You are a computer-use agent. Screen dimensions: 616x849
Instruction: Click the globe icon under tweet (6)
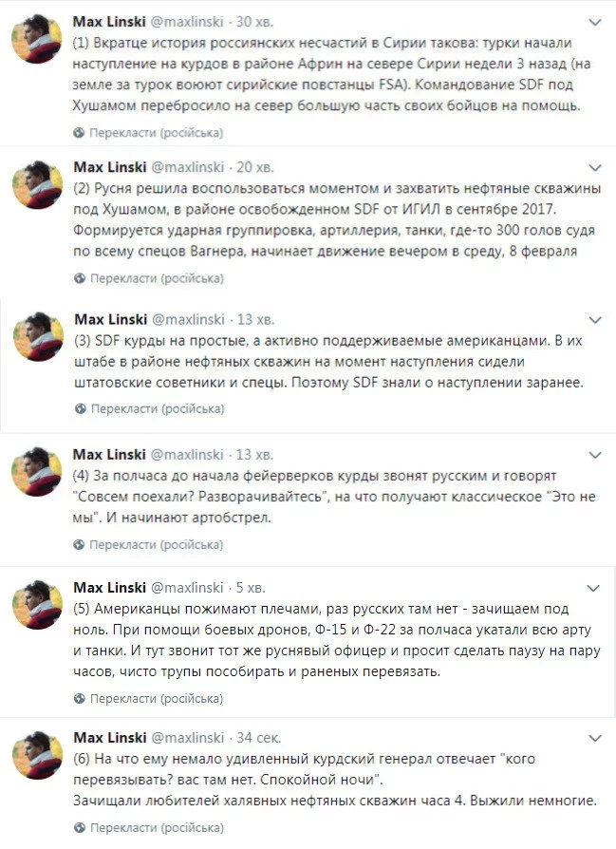click(80, 826)
